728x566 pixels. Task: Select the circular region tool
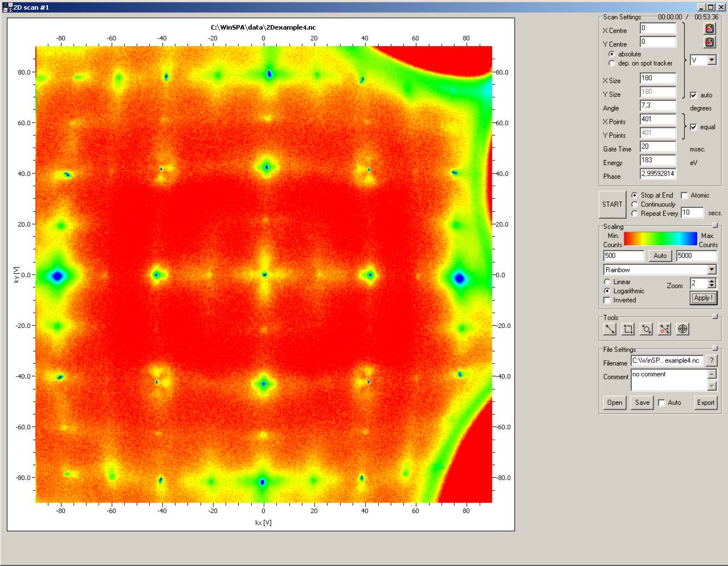click(646, 329)
